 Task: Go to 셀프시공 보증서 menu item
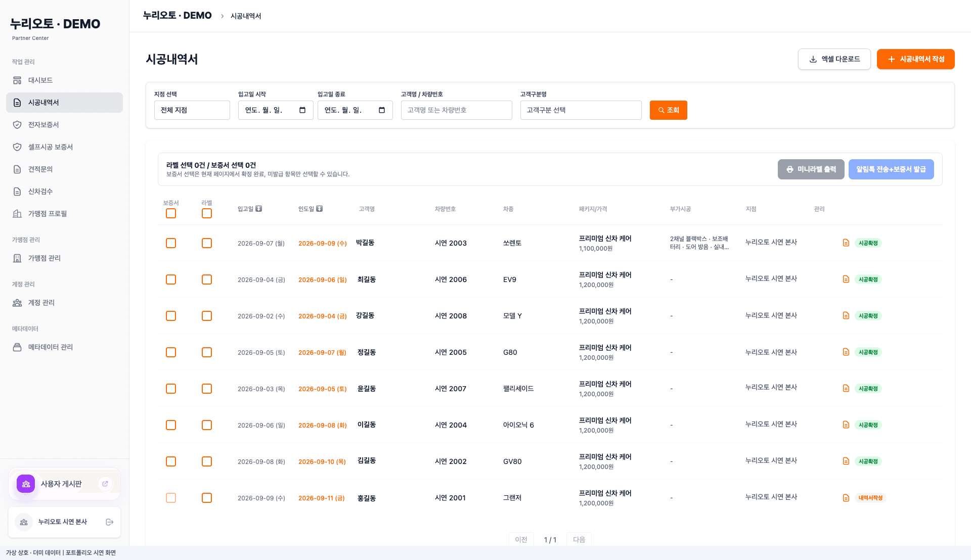point(64,147)
